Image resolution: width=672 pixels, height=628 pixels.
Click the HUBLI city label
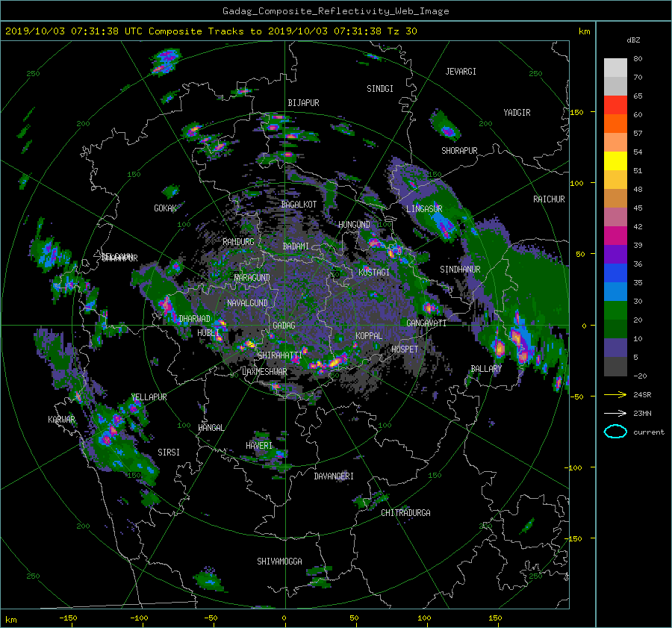click(x=208, y=333)
